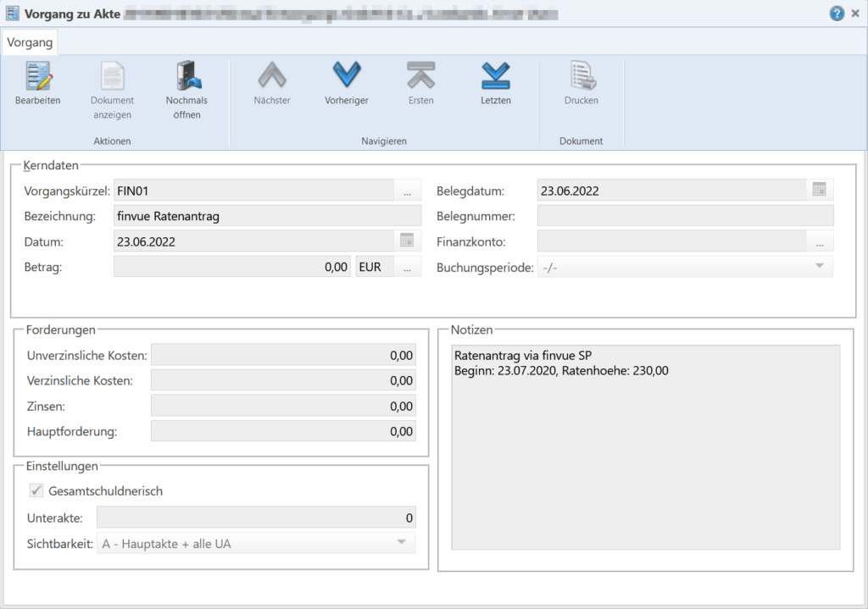Click the Bearbeiten edit icon
Image resolution: width=868 pixels, height=609 pixels.
pyautogui.click(x=37, y=76)
